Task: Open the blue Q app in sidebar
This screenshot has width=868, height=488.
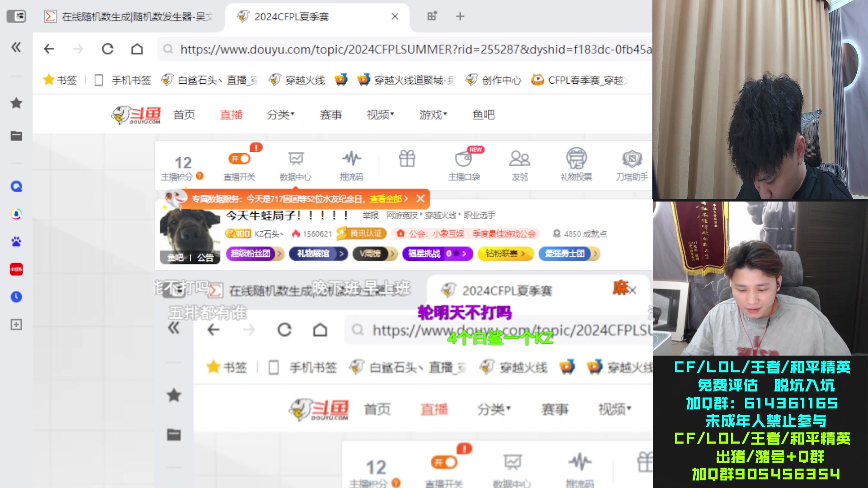Action: click(x=16, y=186)
